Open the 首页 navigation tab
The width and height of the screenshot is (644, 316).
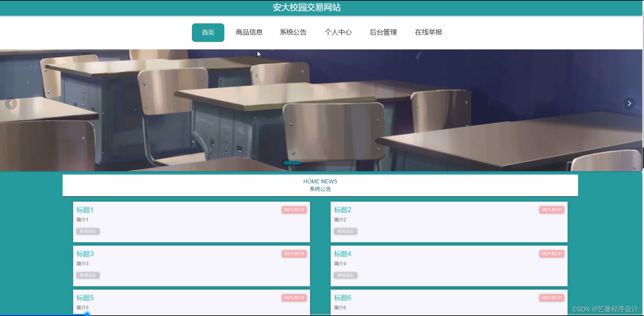coord(208,32)
